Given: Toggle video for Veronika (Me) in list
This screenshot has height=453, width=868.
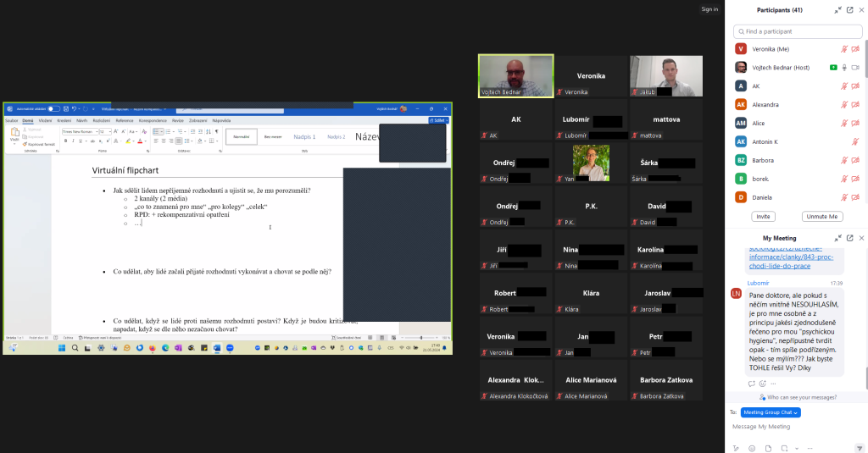Looking at the screenshot, I should [855, 49].
